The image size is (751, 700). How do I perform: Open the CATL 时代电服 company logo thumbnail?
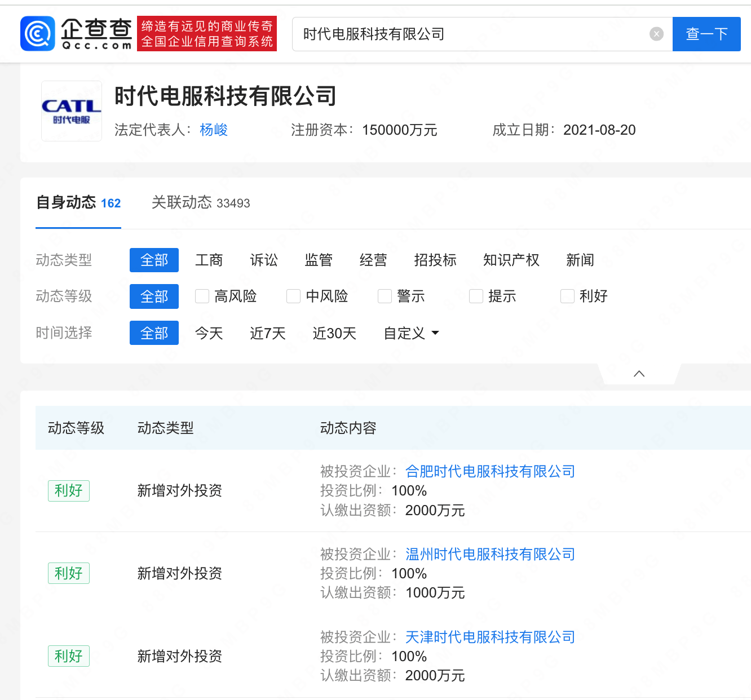(72, 111)
